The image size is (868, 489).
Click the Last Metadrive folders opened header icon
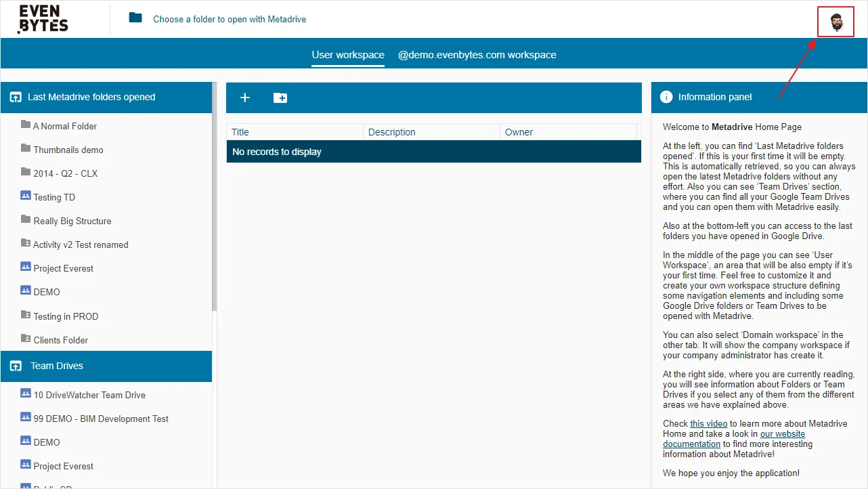(16, 97)
